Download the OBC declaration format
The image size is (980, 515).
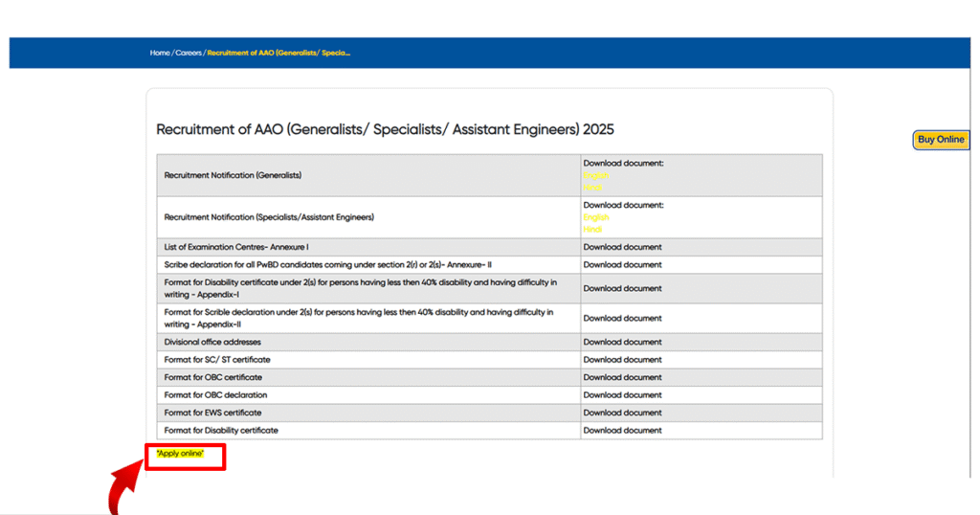(622, 395)
